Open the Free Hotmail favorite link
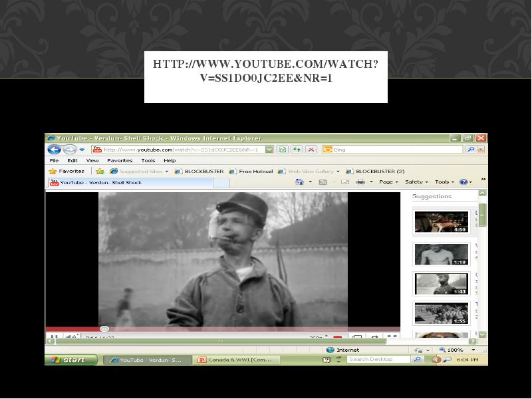Image resolution: width=532 pixels, height=399 pixels. tap(251, 172)
